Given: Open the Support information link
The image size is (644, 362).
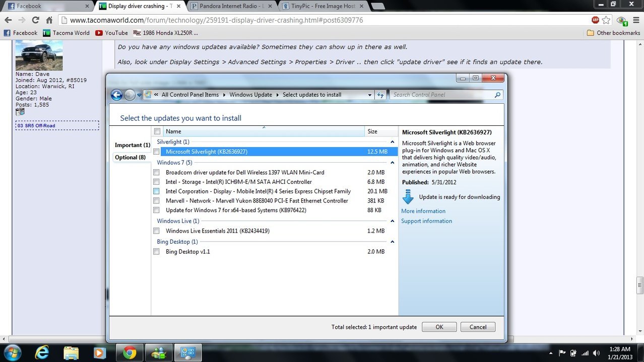Looking at the screenshot, I should click(x=426, y=221).
